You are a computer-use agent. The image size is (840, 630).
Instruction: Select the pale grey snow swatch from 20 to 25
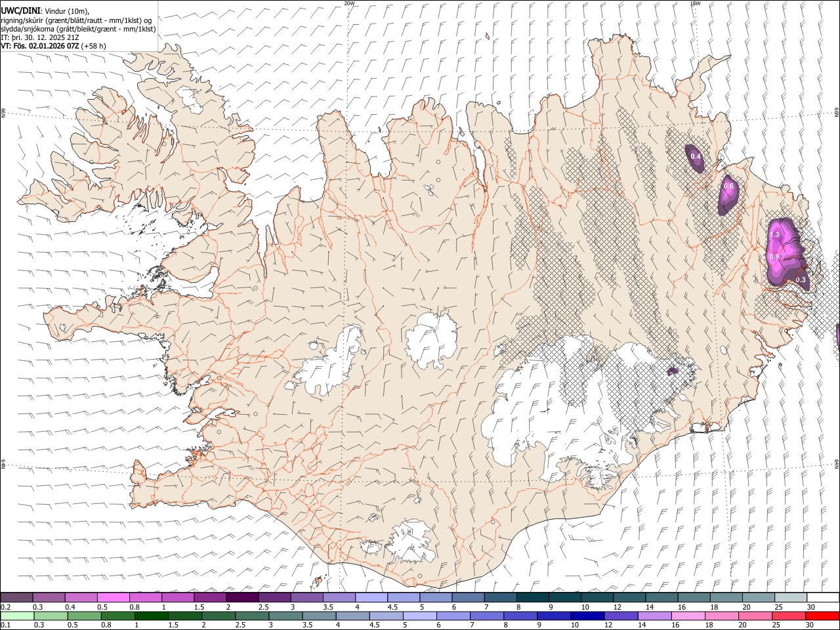759,597
